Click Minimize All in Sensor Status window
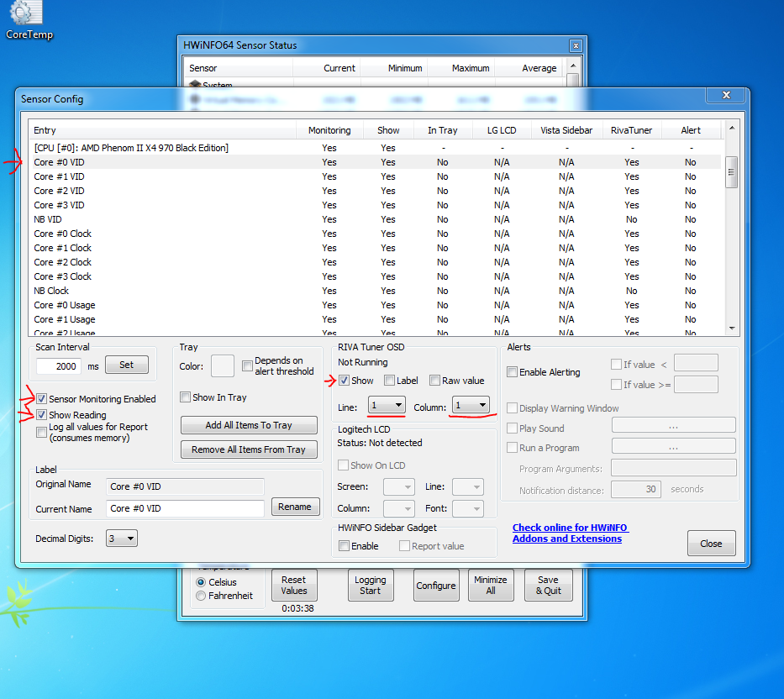The width and height of the screenshot is (784, 699). (x=491, y=585)
